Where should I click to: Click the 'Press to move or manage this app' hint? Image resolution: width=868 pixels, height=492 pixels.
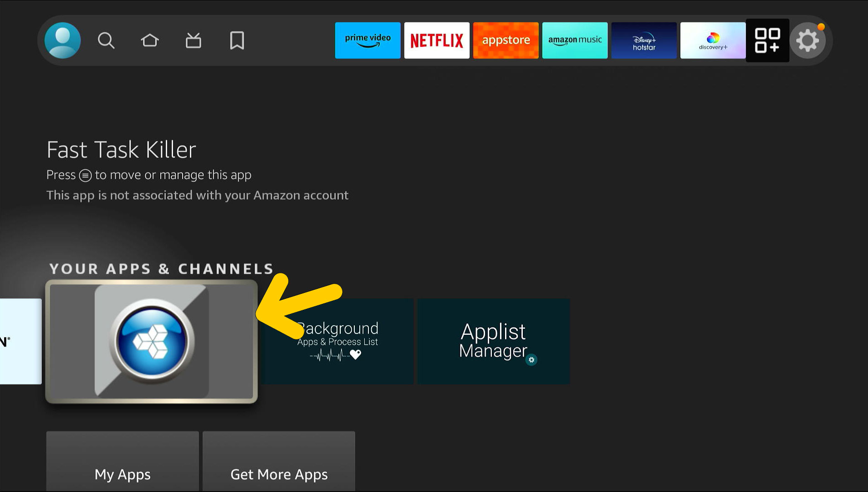pyautogui.click(x=149, y=175)
